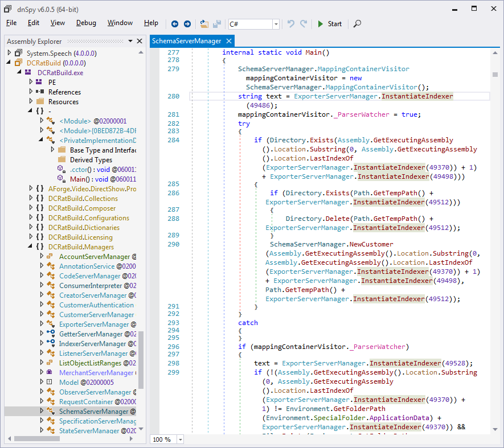This screenshot has width=504, height=448.
Task: Open the Window menu
Action: [x=120, y=23]
